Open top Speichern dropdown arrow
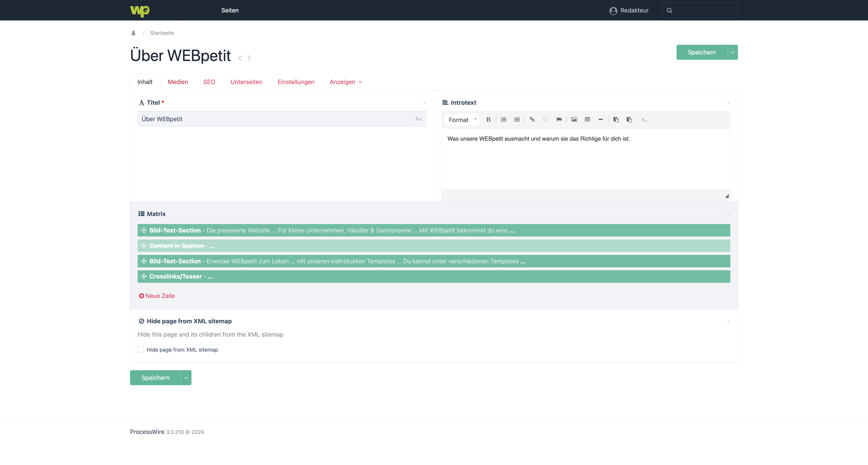Image resolution: width=868 pixels, height=465 pixels. tap(732, 52)
